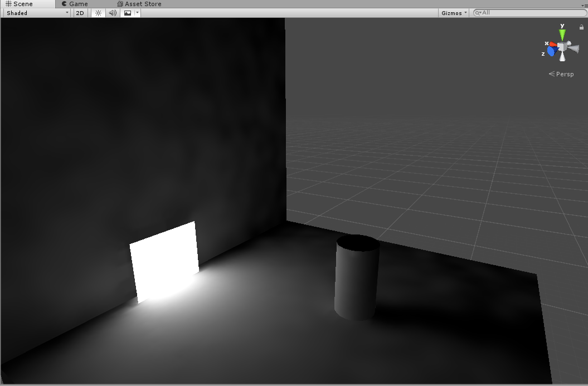Click the red X axis cone
This screenshot has width=588, height=386.
coord(552,44)
